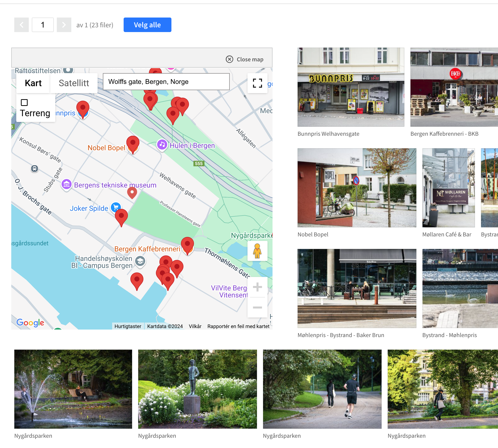The width and height of the screenshot is (498, 448).
Task: Open the Nygårdsparken runner photo
Action: (322, 389)
